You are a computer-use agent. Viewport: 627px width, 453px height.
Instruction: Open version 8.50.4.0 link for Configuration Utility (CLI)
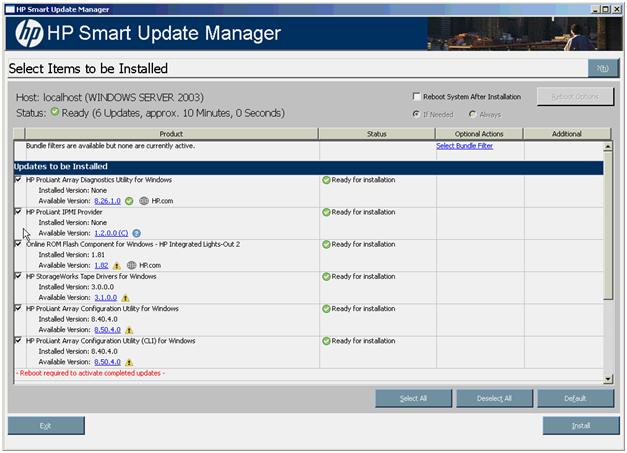point(107,361)
